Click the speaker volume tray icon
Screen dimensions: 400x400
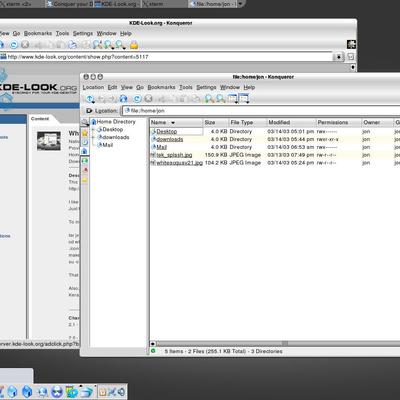point(122,392)
